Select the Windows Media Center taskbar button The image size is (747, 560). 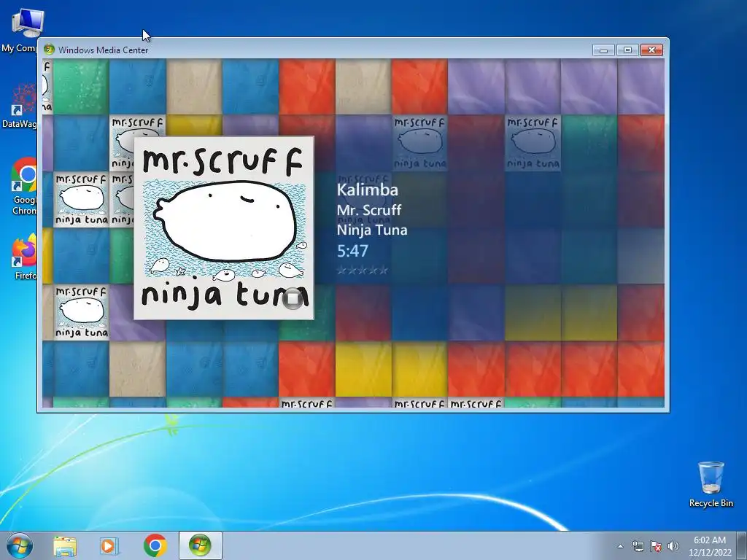200,545
